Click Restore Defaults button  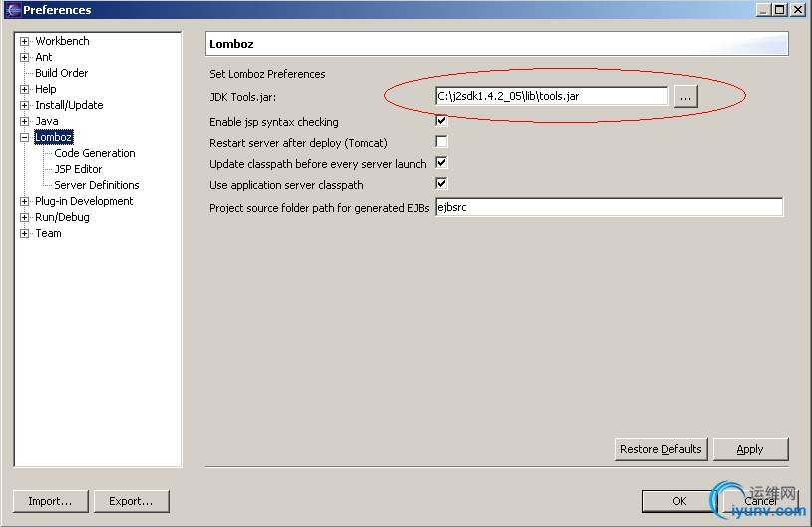tap(660, 449)
